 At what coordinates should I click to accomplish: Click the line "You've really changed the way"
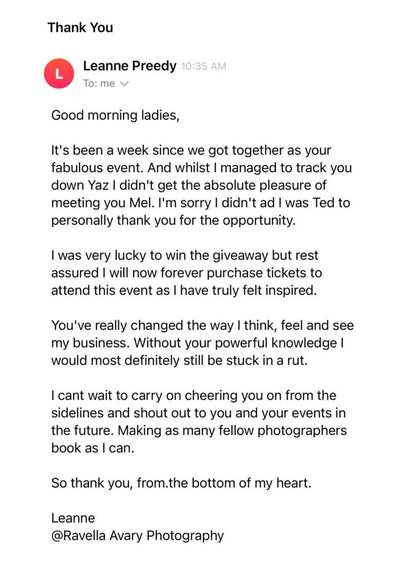tap(203, 325)
